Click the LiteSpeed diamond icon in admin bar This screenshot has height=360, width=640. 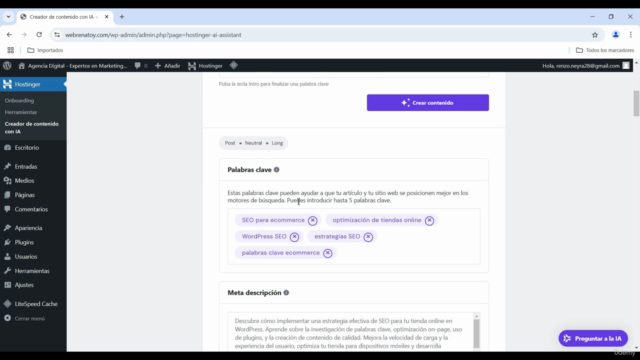pyautogui.click(x=233, y=65)
